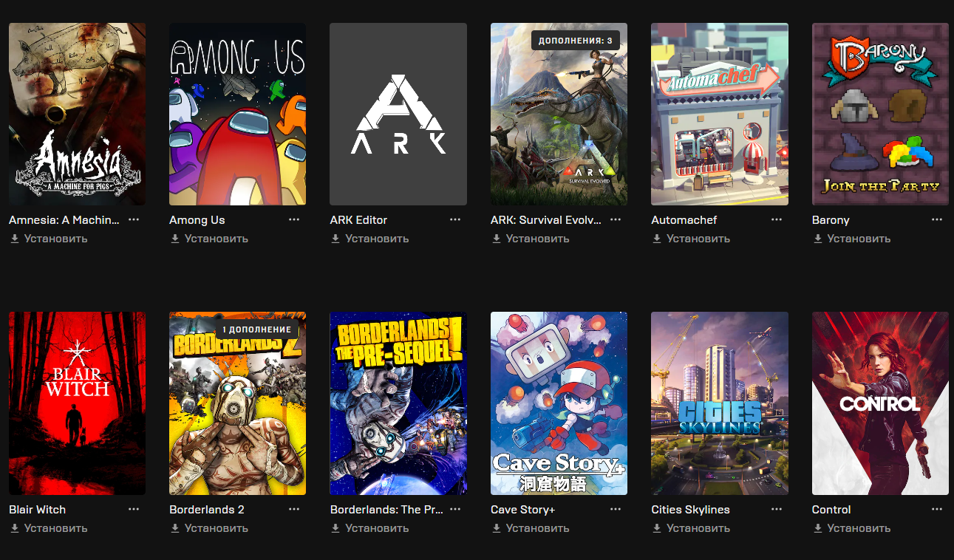Open the Automachef game cover

point(720,114)
